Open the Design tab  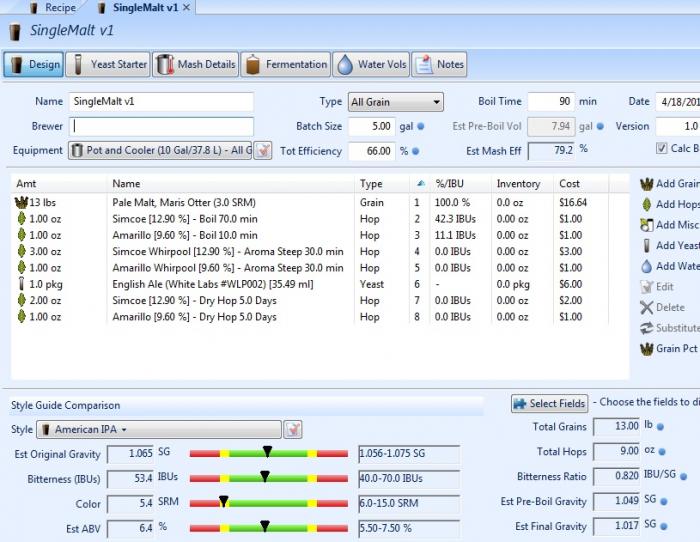pos(33,65)
